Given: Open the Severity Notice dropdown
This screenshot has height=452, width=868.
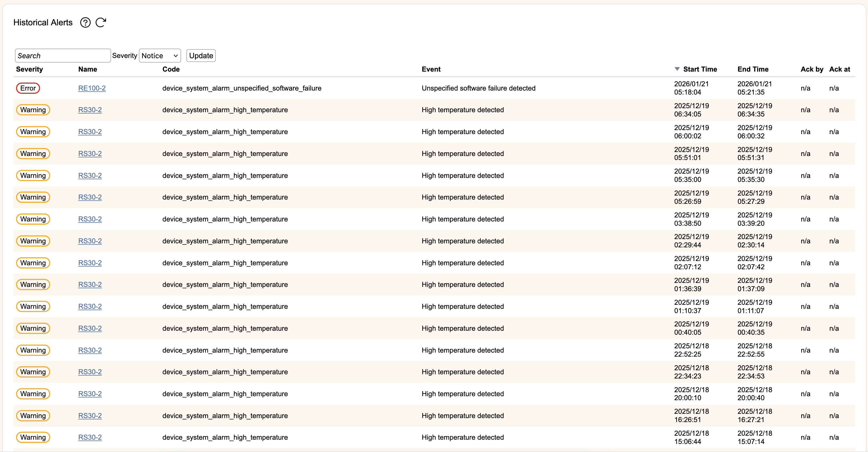Looking at the screenshot, I should tap(160, 56).
